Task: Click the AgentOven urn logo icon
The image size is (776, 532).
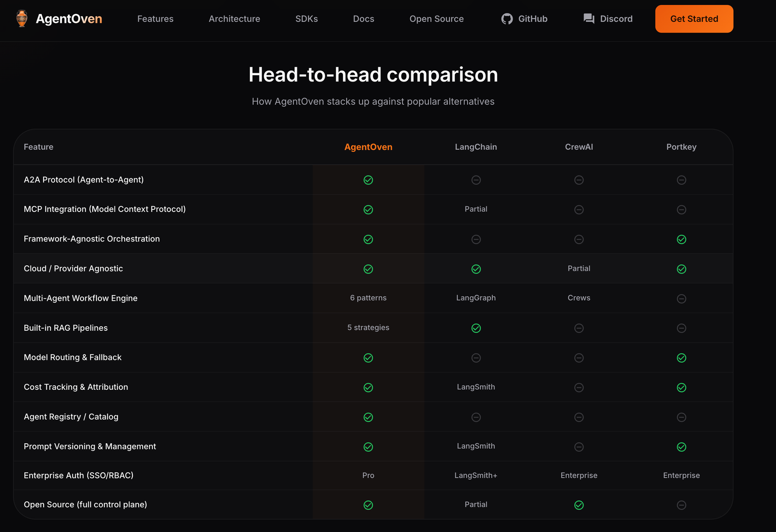Action: (x=22, y=19)
